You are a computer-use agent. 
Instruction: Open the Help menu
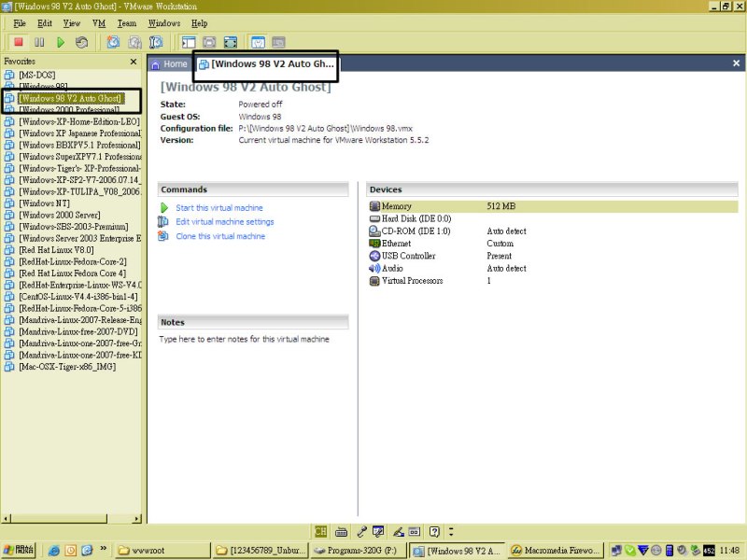tap(199, 23)
